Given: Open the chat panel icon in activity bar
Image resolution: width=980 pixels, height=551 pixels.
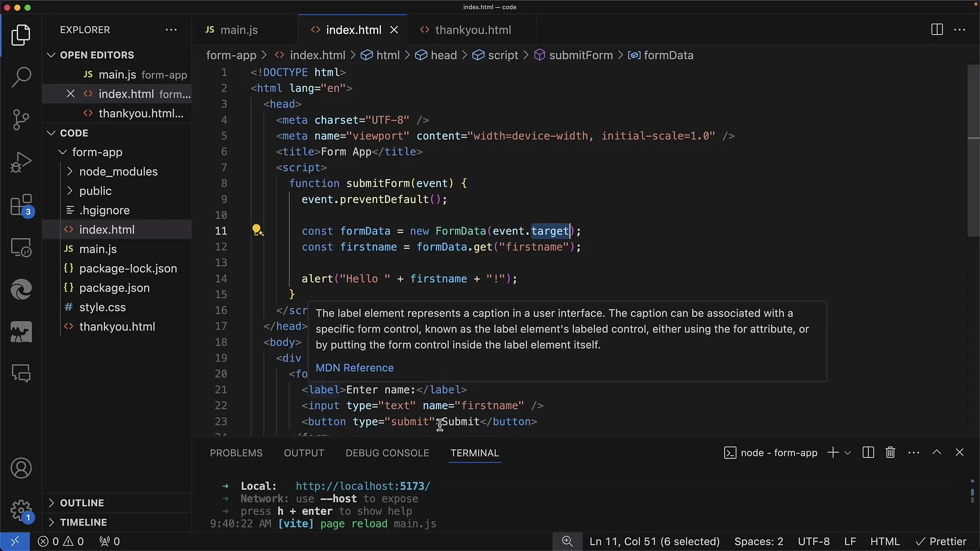Looking at the screenshot, I should 21,374.
